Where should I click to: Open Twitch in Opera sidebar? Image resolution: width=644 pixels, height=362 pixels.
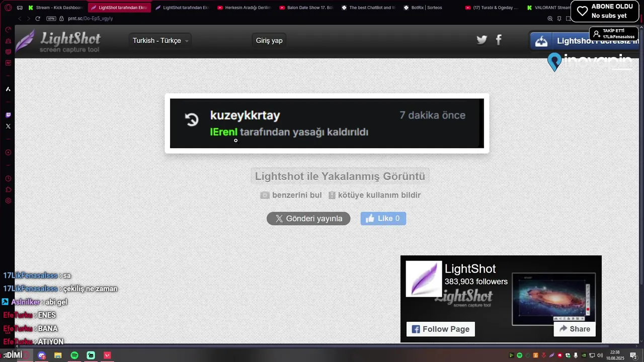coord(8,115)
